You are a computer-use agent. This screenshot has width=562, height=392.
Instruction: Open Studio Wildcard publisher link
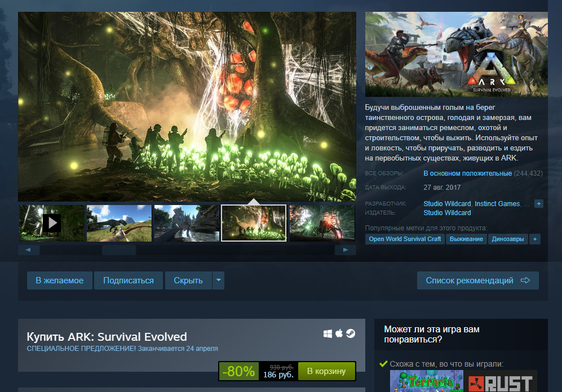click(x=447, y=213)
